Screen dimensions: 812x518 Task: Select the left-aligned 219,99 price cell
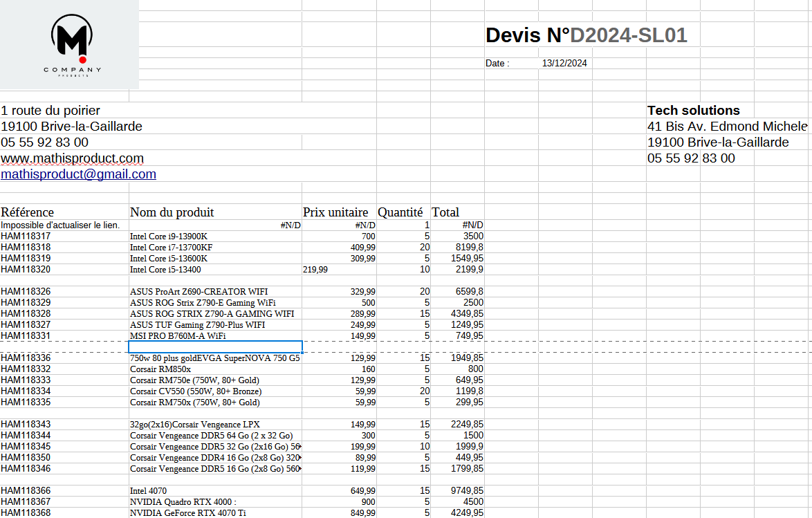coord(316,270)
